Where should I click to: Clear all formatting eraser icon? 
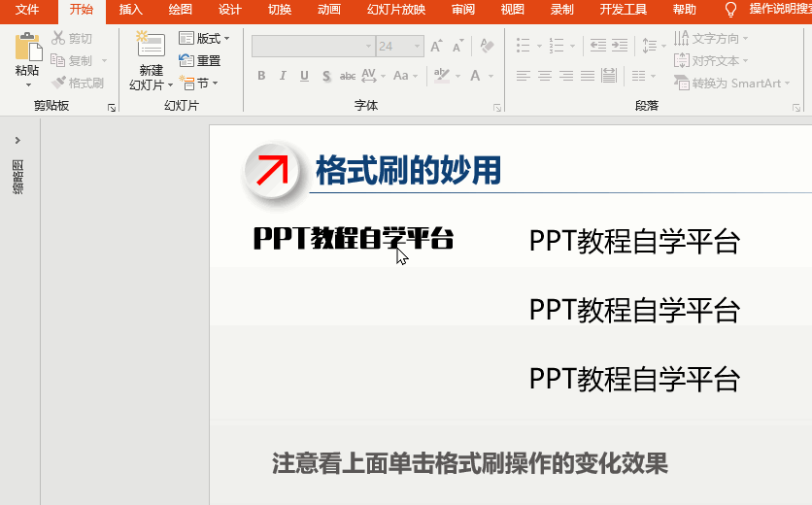click(487, 46)
